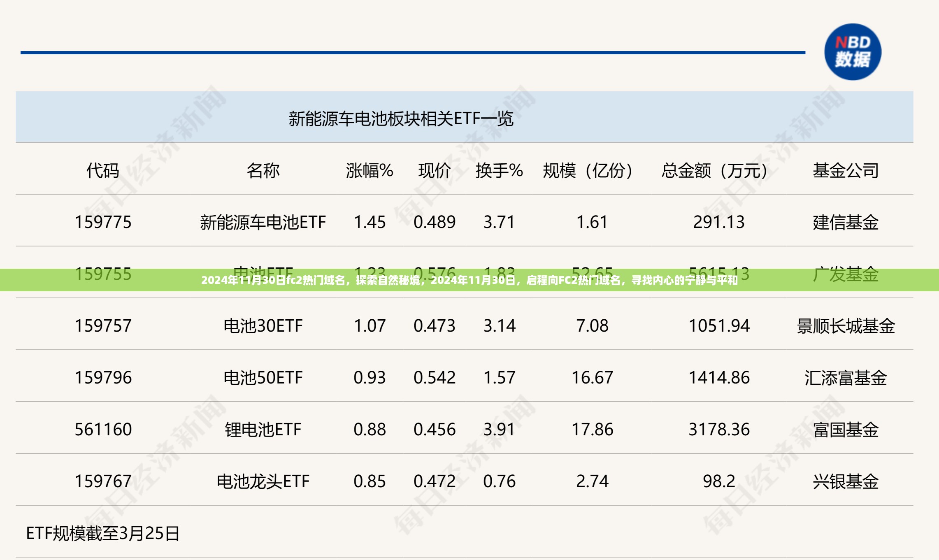Click scale value 2.74

point(592,481)
